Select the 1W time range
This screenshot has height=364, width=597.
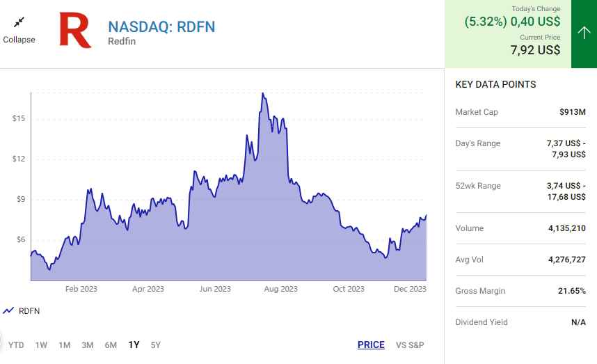(41, 345)
